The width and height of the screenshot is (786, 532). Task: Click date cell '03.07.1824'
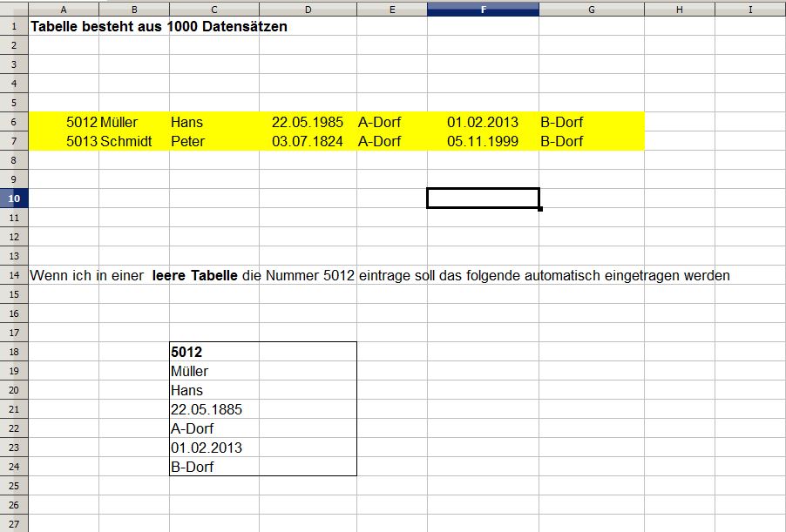pyautogui.click(x=308, y=141)
